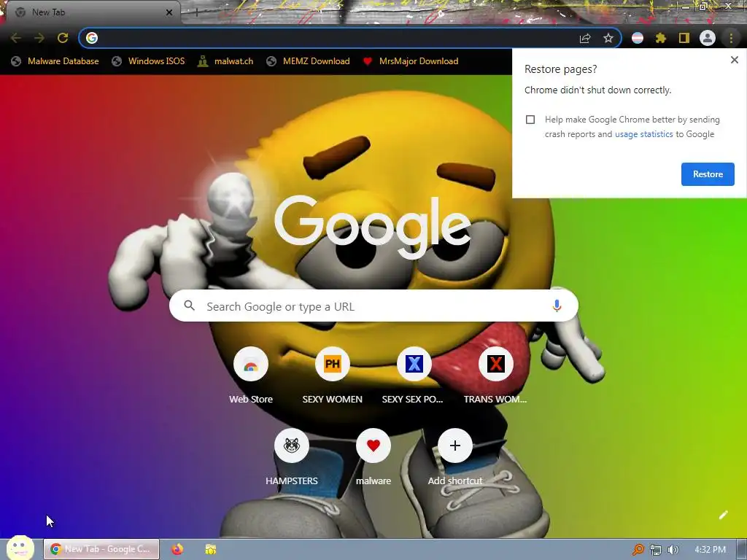Image resolution: width=747 pixels, height=560 pixels.
Task: Click the magnifier icon in the search box
Action: pyautogui.click(x=189, y=306)
